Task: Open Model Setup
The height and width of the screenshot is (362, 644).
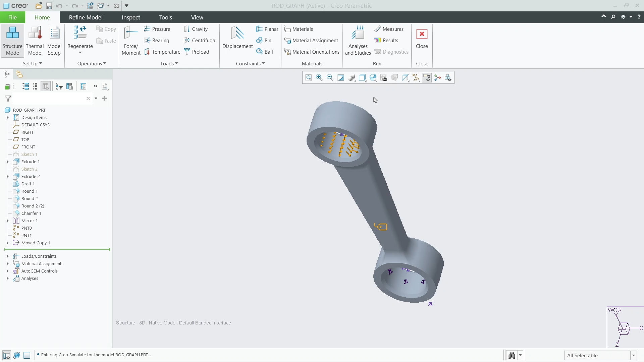Action: (x=54, y=41)
